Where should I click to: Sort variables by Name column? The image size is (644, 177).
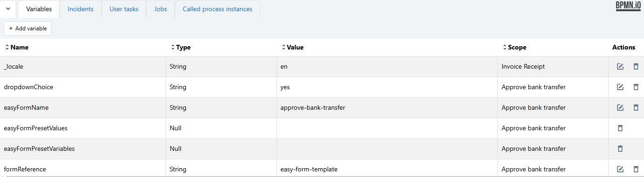[x=17, y=47]
